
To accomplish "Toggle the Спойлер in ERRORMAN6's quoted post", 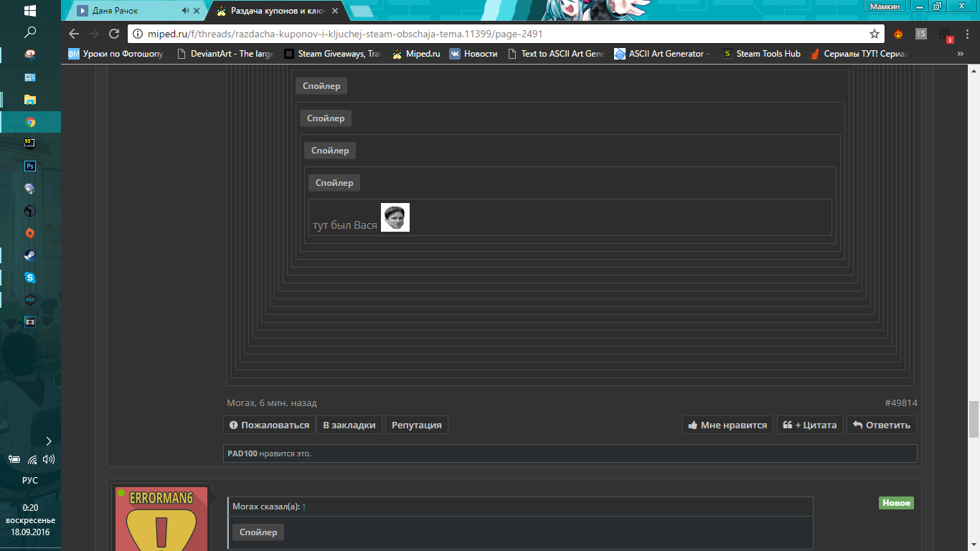I will [258, 532].
